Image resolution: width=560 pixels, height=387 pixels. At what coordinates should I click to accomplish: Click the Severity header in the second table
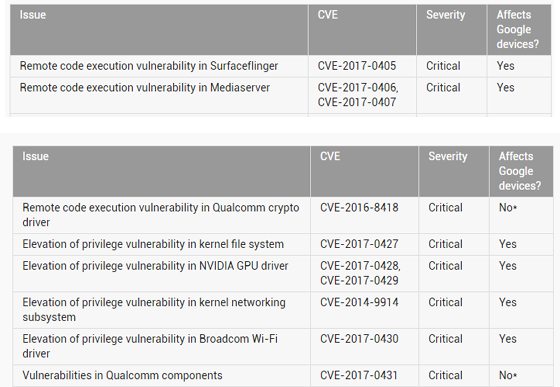pyautogui.click(x=448, y=156)
